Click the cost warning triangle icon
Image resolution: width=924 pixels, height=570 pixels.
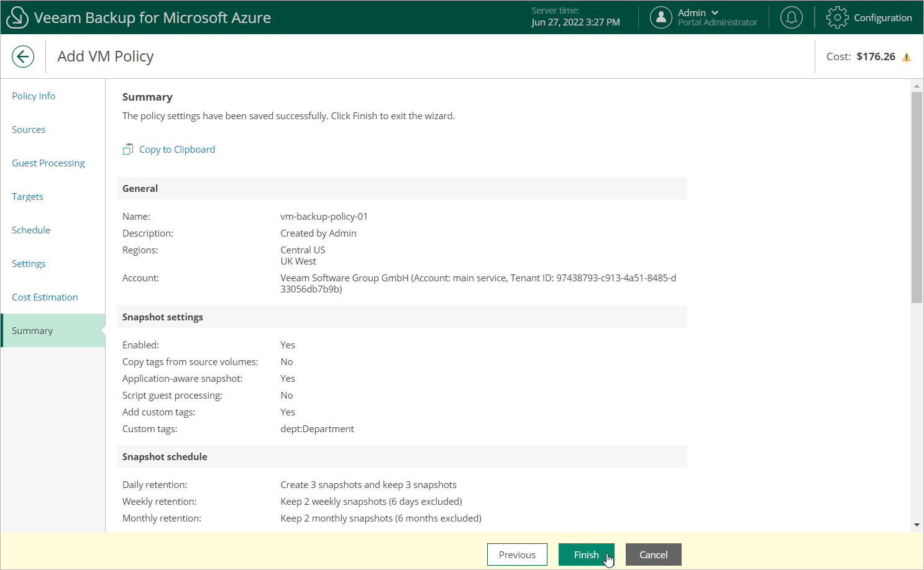click(907, 57)
